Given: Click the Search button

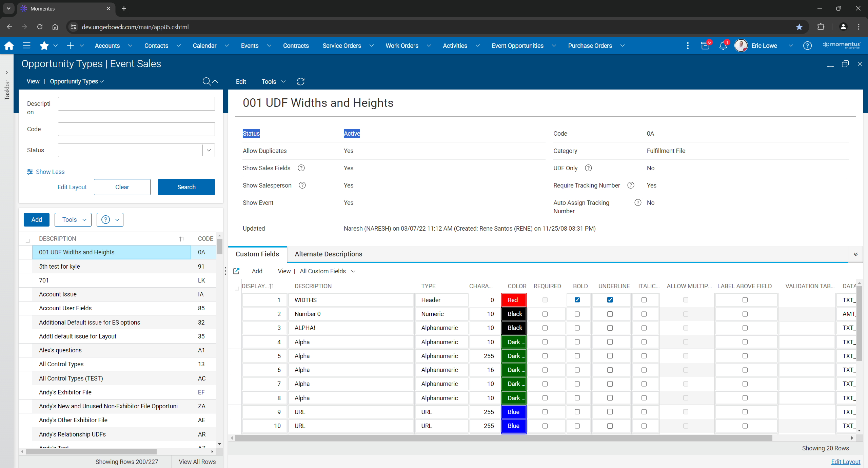Looking at the screenshot, I should (186, 187).
